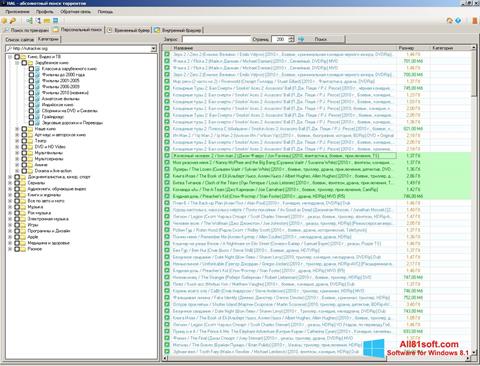This screenshot has width=480, height=366.
Task: Expand the Книги и журналы node
Action: [10, 195]
